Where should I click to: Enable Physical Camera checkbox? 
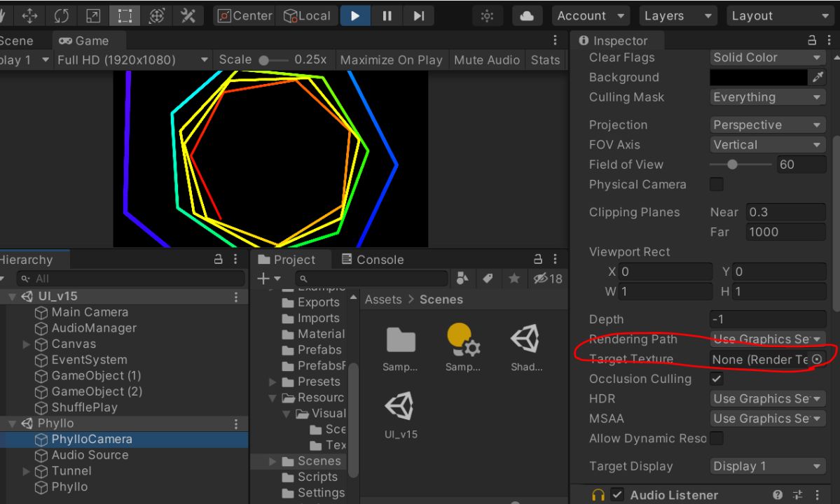point(716,184)
